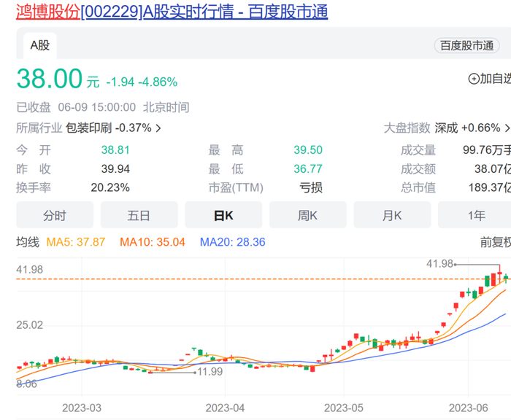Click the 昨收 value 39.94
This screenshot has height=420, width=511.
click(115, 169)
